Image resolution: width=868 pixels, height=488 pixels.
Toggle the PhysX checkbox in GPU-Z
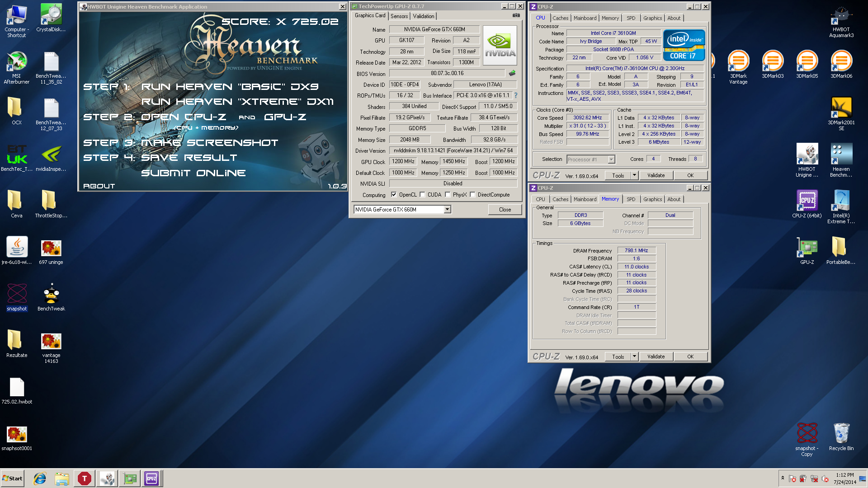448,195
